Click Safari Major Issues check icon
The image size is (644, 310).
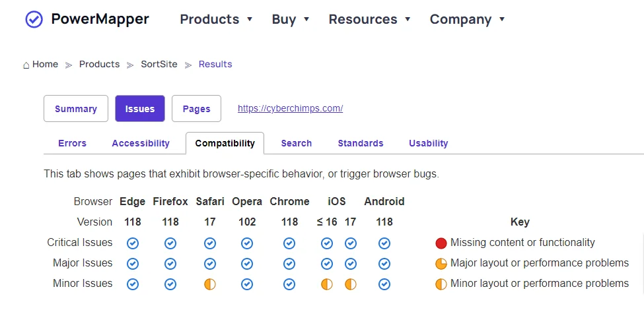[210, 264]
